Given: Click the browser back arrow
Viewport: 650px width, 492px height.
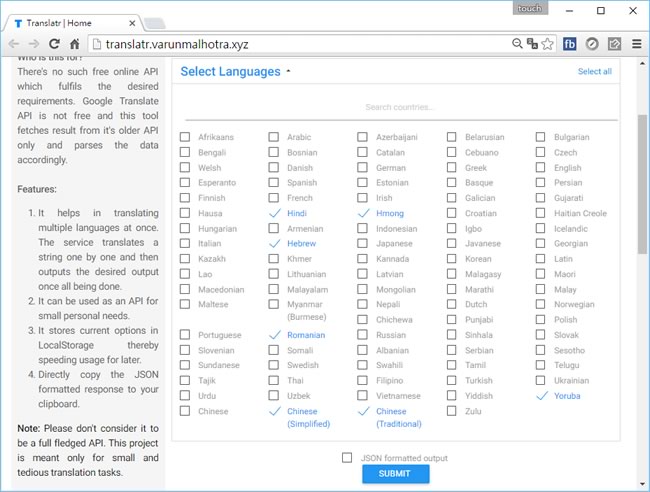Looking at the screenshot, I should tap(13, 44).
